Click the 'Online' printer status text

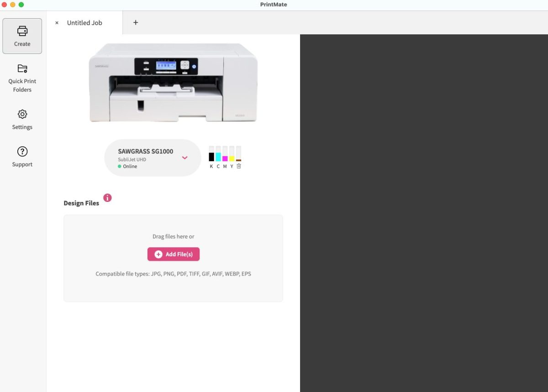pos(130,166)
